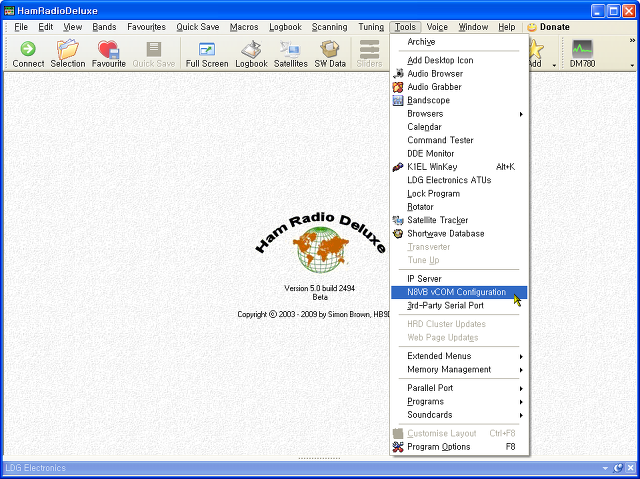Open the DM780 dropdown arrow
This screenshot has width=640, height=479.
click(632, 65)
